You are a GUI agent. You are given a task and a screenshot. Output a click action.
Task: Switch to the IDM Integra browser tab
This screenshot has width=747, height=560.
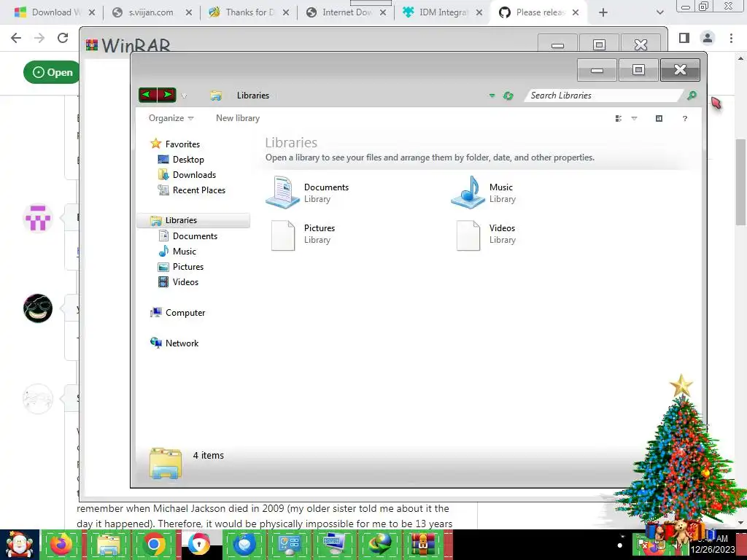click(443, 12)
